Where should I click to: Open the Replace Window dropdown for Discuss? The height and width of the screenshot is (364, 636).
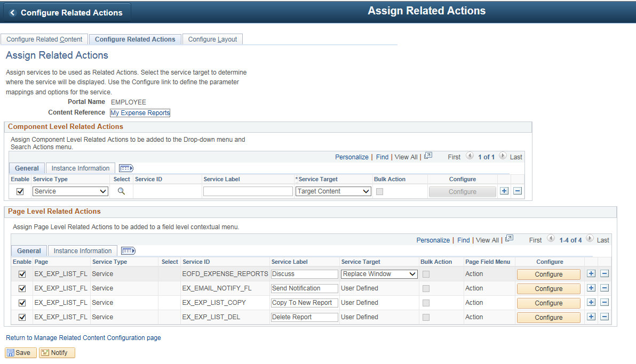point(379,273)
